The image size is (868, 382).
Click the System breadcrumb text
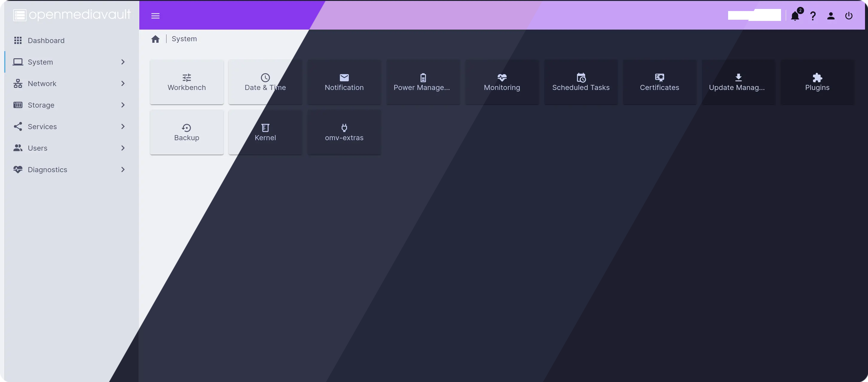tap(184, 39)
